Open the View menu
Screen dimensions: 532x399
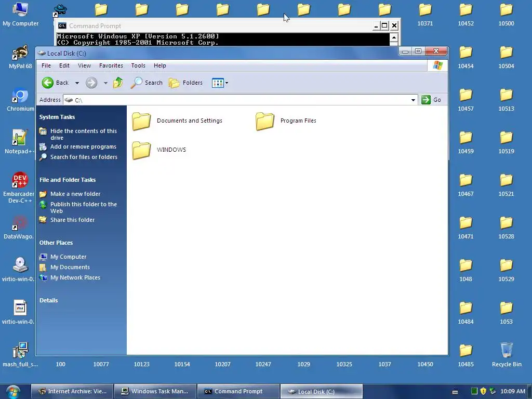[84, 65]
